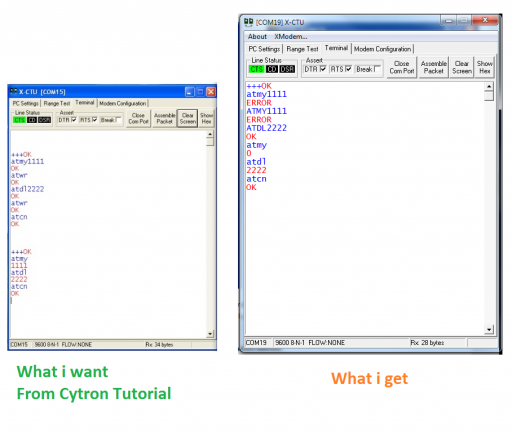The width and height of the screenshot is (512, 433).
Task: Toggle RTS checkbox in COM19 window
Action: pyautogui.click(x=348, y=69)
